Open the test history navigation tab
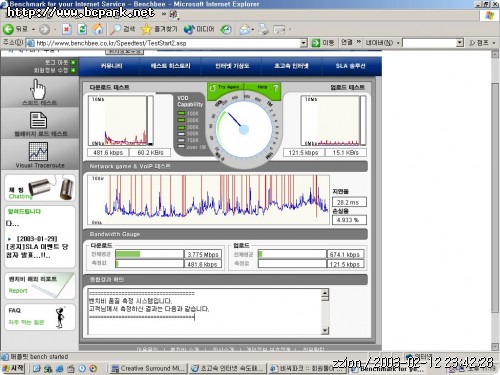The image size is (500, 375). point(170,66)
